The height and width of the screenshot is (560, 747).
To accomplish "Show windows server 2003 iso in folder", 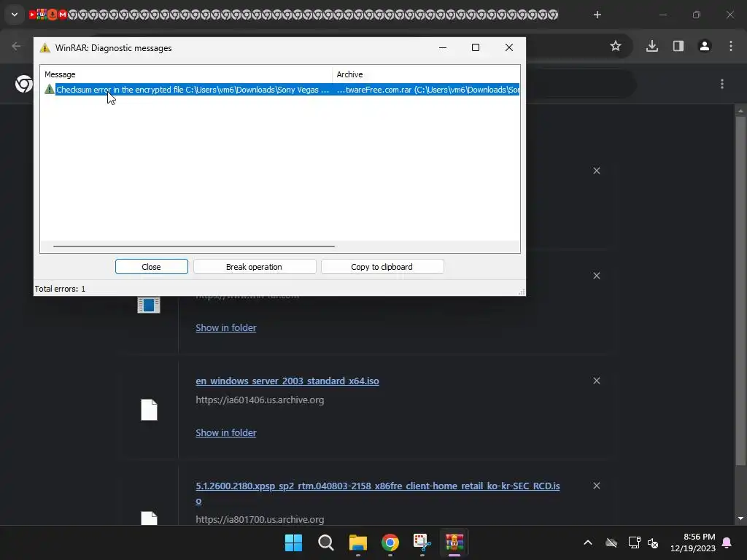I will (226, 433).
